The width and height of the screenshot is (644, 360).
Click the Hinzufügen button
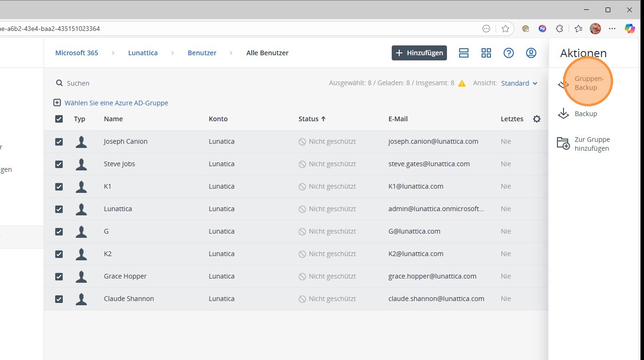point(419,53)
